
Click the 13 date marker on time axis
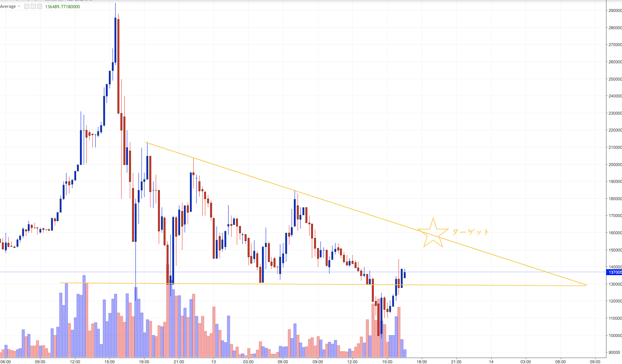(213, 362)
